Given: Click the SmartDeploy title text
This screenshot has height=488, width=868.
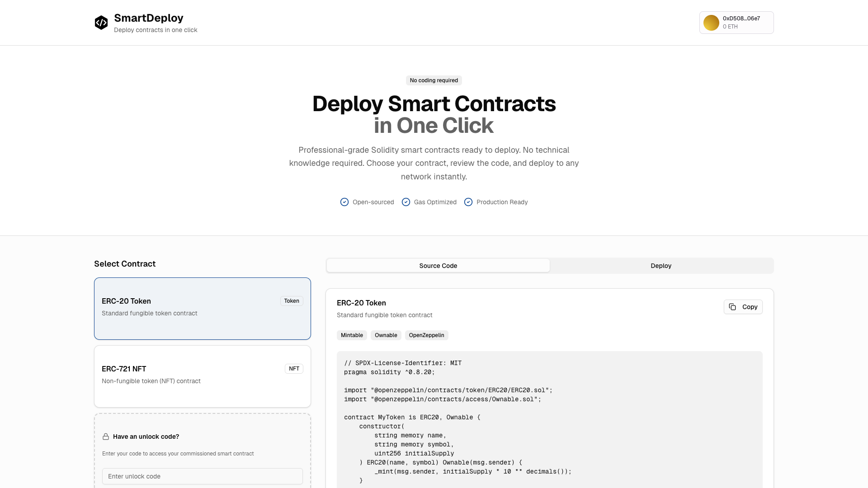Looking at the screenshot, I should click(148, 18).
